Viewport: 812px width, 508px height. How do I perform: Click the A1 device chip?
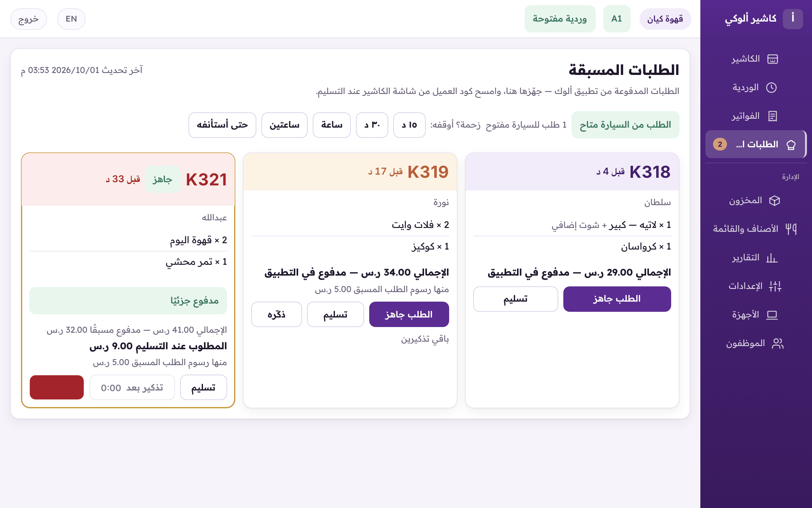pyautogui.click(x=617, y=19)
